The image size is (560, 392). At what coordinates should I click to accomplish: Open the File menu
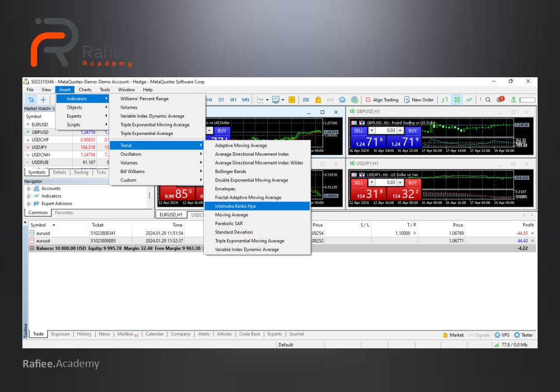coord(30,90)
